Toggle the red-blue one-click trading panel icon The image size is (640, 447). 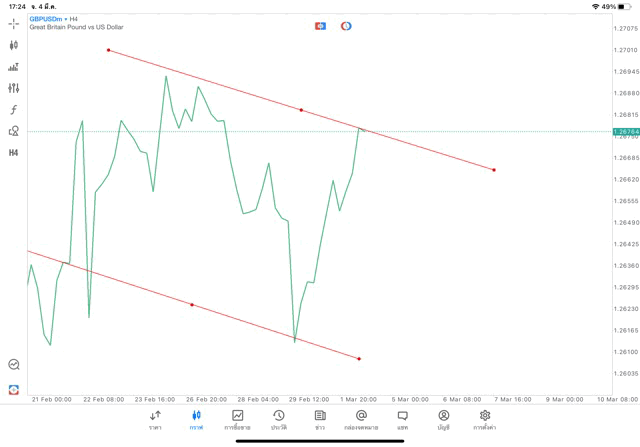[320, 26]
